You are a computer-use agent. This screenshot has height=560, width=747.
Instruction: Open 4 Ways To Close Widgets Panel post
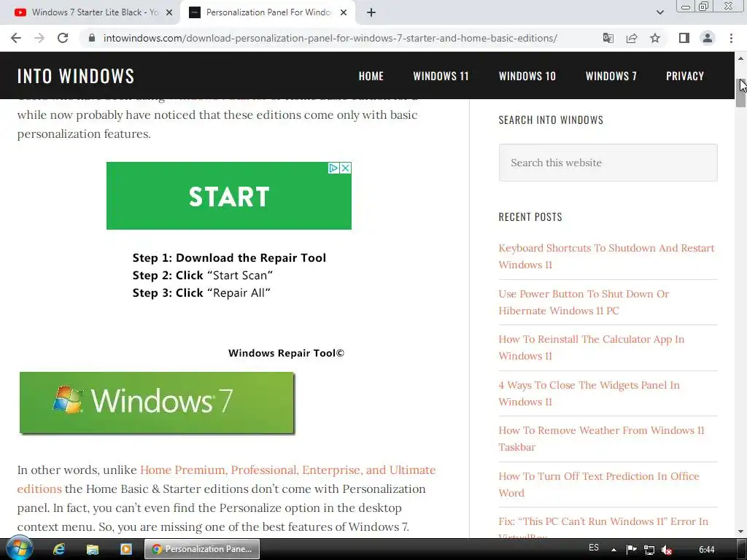(589, 393)
